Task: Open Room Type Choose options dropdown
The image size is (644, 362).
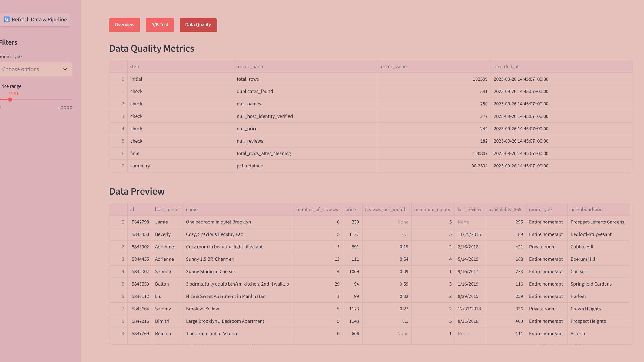Action: click(x=35, y=69)
